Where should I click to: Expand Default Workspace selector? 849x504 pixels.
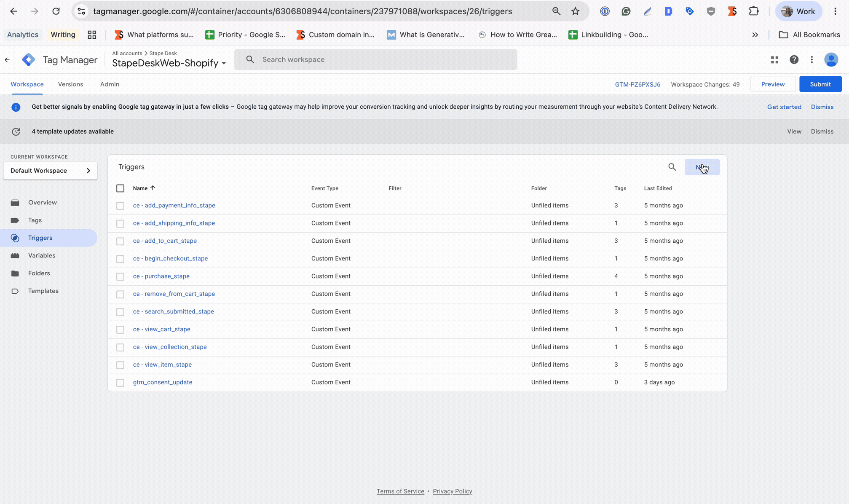(x=50, y=171)
